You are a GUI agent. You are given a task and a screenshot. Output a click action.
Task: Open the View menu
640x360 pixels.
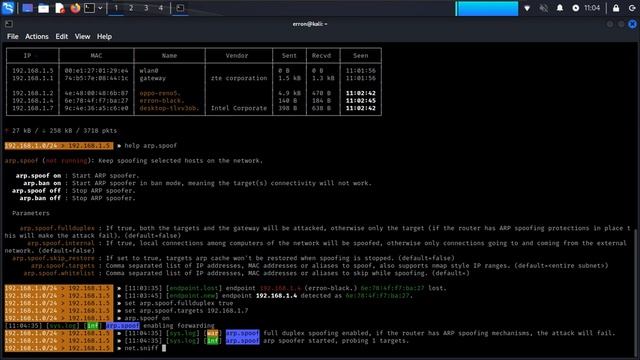pyautogui.click(x=82, y=36)
